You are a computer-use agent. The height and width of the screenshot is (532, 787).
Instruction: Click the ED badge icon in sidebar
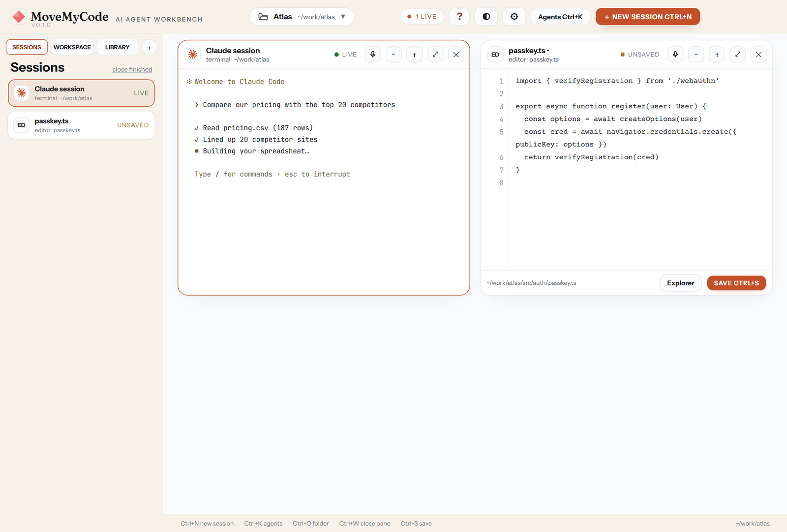[x=22, y=125]
